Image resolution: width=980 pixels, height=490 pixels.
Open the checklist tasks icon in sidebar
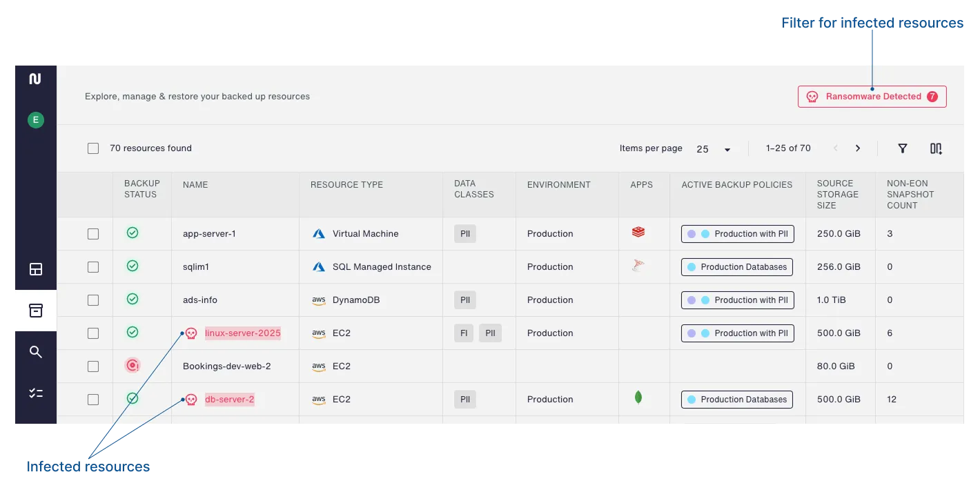[x=36, y=393]
